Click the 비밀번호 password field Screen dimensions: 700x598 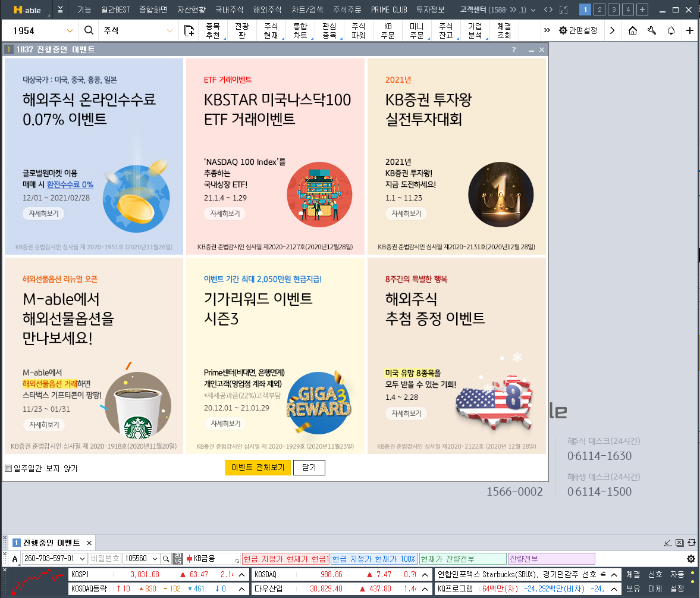[105, 559]
